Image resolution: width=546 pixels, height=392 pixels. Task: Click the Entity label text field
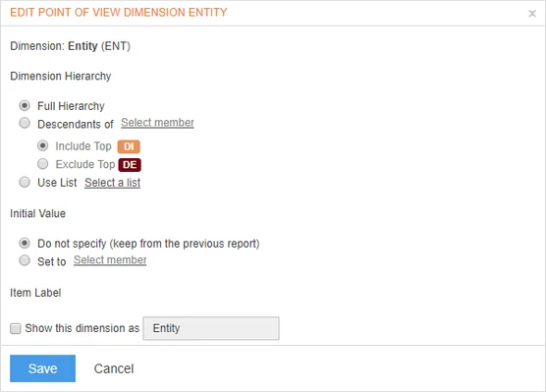tap(211, 328)
